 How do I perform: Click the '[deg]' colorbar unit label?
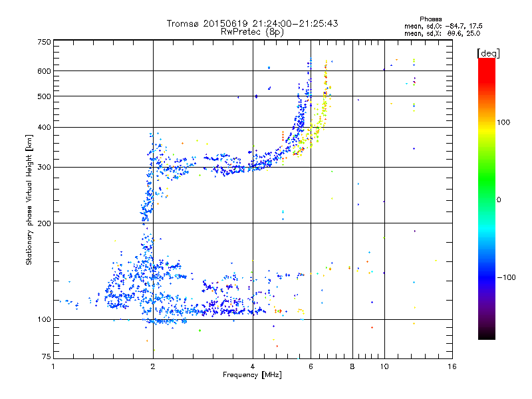click(x=488, y=53)
